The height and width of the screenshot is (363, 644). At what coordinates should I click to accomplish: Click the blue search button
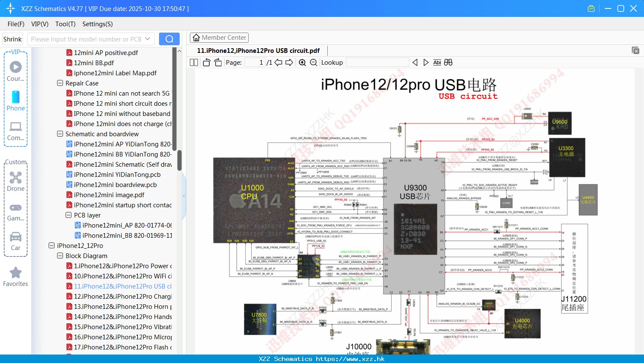[169, 39]
